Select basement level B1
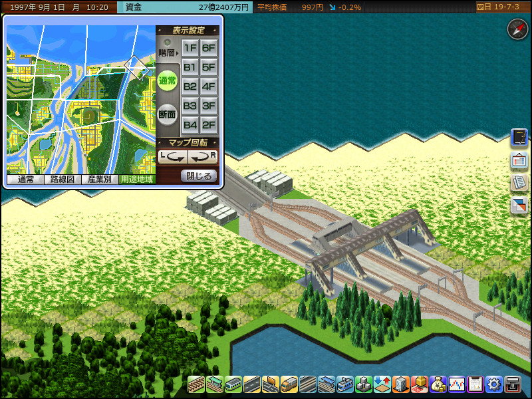 [190, 67]
